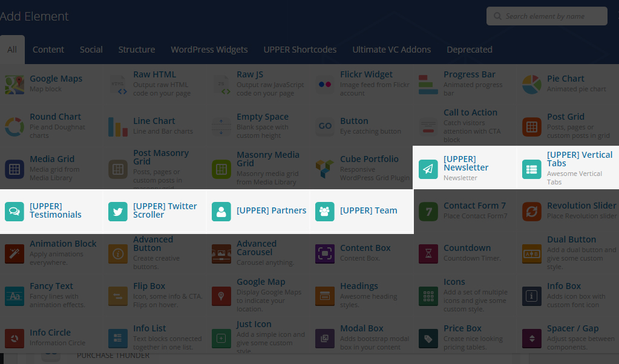Pick the Cube Portfolio icon
The height and width of the screenshot is (364, 619).
pos(325,169)
